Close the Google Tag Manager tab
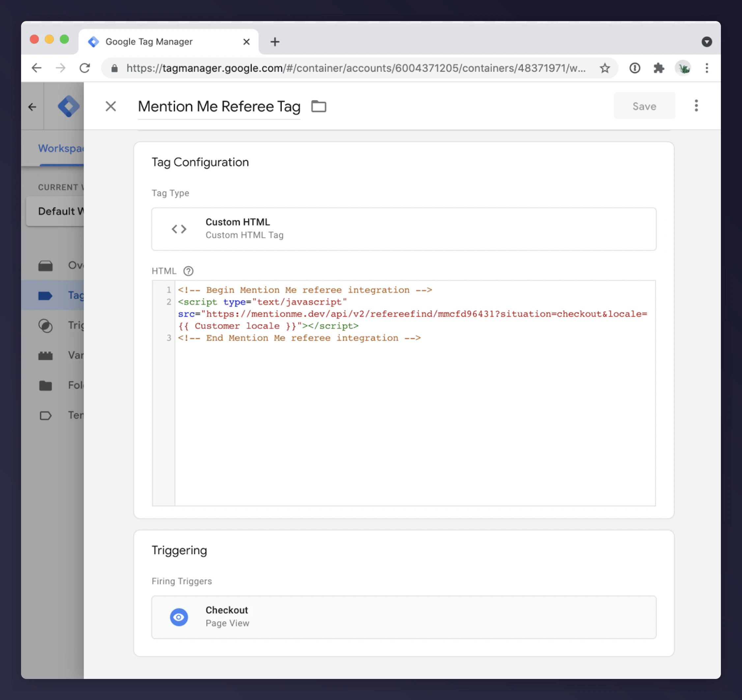 pos(246,41)
